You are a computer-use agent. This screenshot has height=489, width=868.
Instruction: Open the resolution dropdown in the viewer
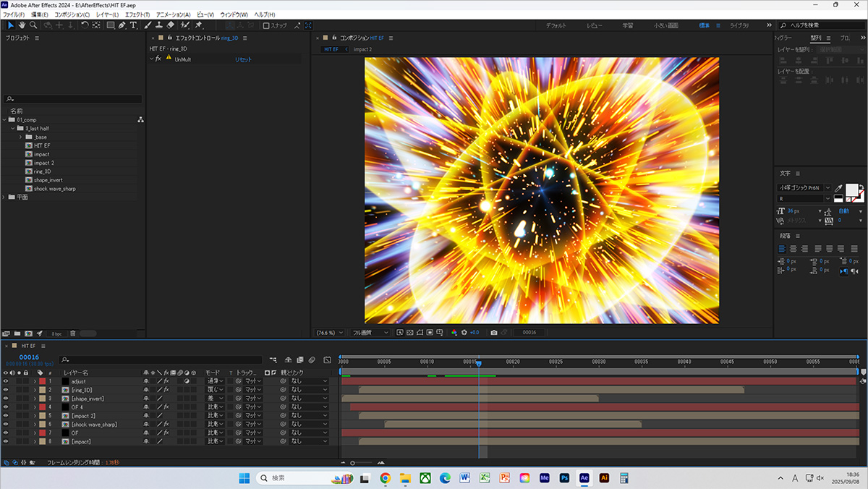pos(369,333)
